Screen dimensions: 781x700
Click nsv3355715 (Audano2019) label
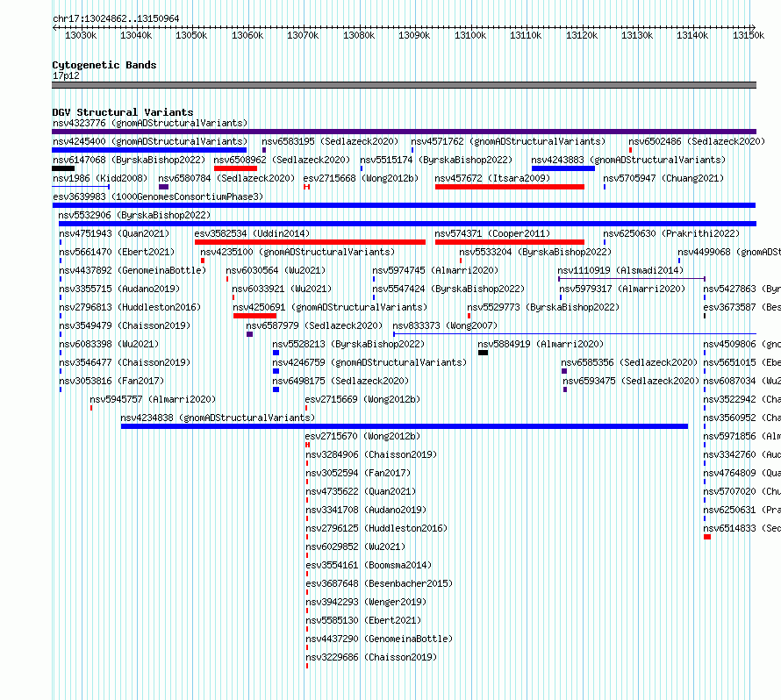(119, 289)
